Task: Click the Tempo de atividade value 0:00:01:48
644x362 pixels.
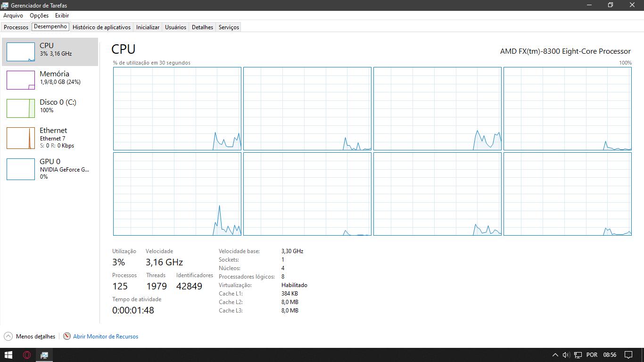Action: pos(133,310)
